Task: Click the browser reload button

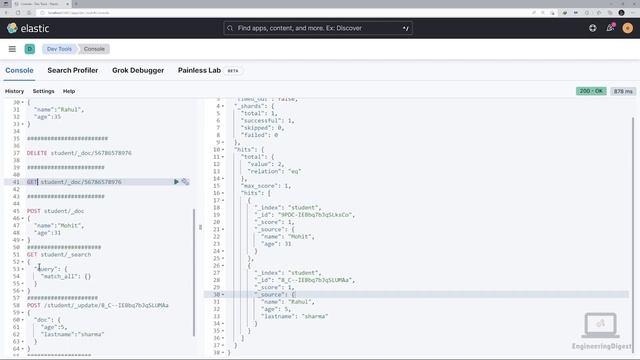Action: [x=18, y=13]
